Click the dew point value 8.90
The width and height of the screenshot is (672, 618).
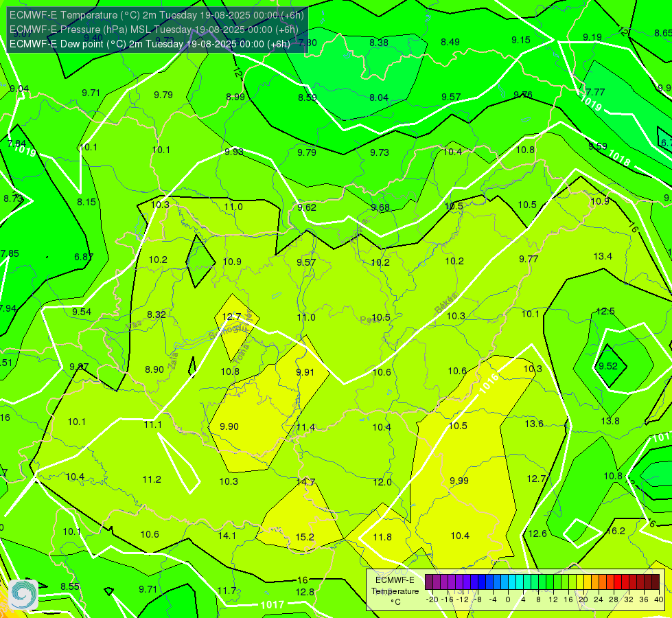click(154, 369)
